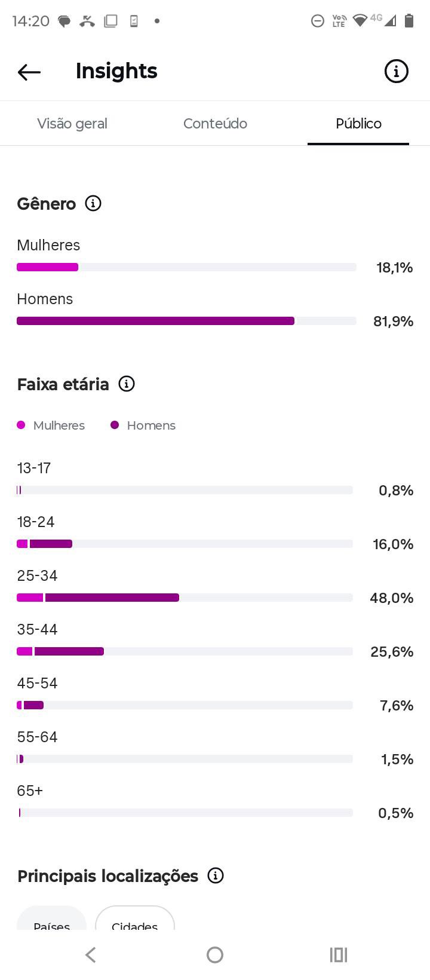Tap info icon next to Gênero

click(93, 203)
